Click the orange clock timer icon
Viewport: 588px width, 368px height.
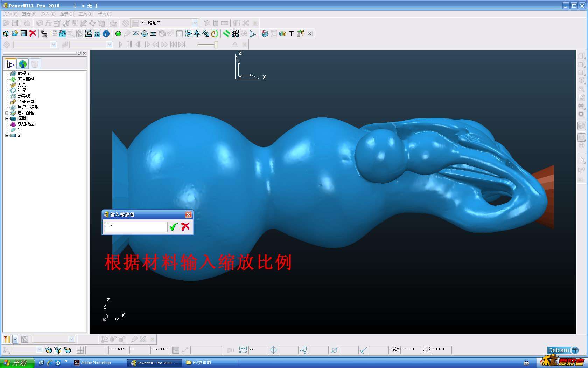pos(215,34)
